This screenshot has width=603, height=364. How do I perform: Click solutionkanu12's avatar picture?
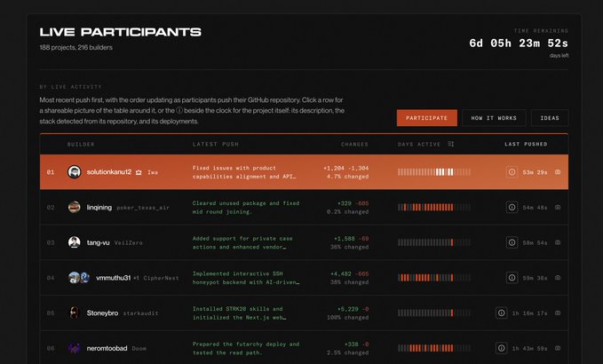click(x=75, y=172)
